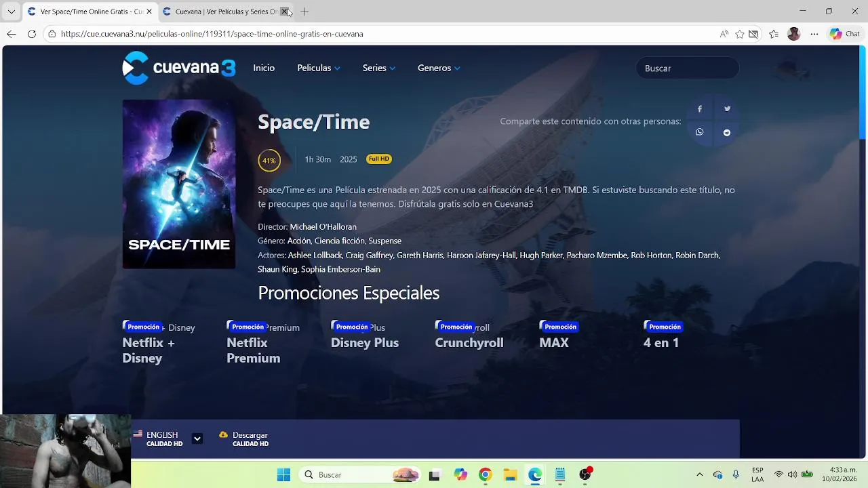Open a new browser tab
This screenshot has width=868, height=488.
click(x=304, y=12)
